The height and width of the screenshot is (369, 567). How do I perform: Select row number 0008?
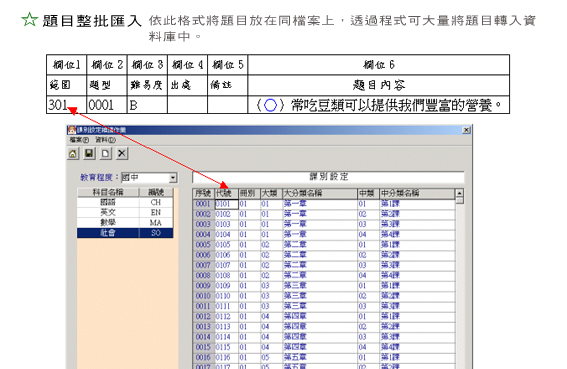[203, 276]
